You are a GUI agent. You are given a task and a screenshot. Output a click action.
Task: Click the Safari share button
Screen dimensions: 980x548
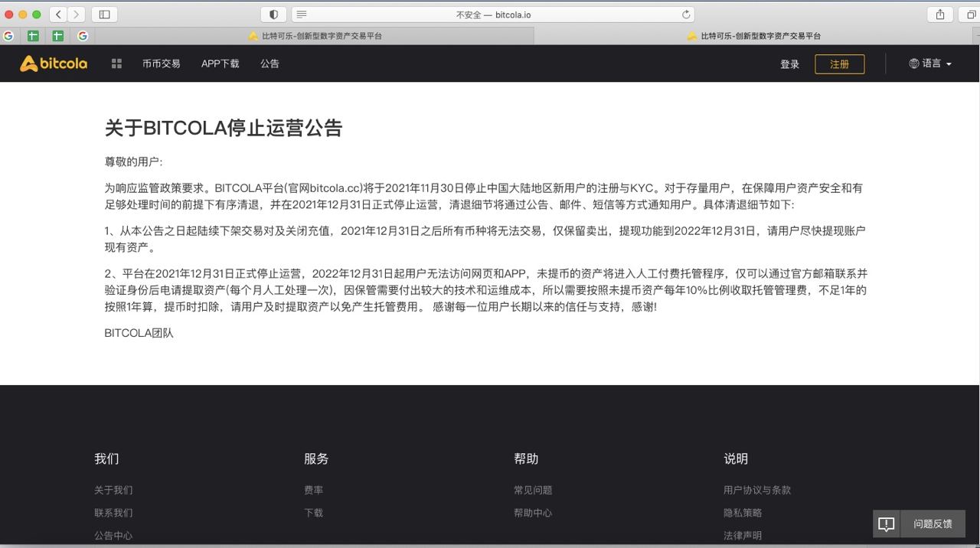(x=940, y=14)
